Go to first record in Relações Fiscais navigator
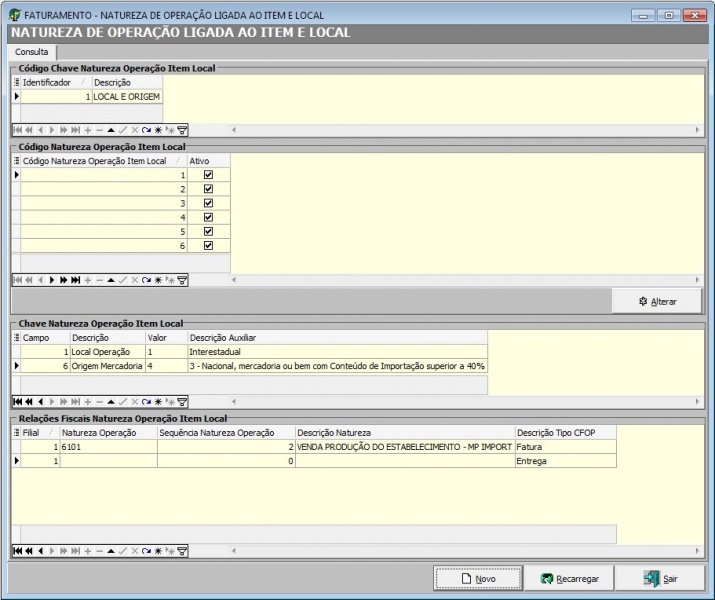715x600 pixels. (17, 551)
